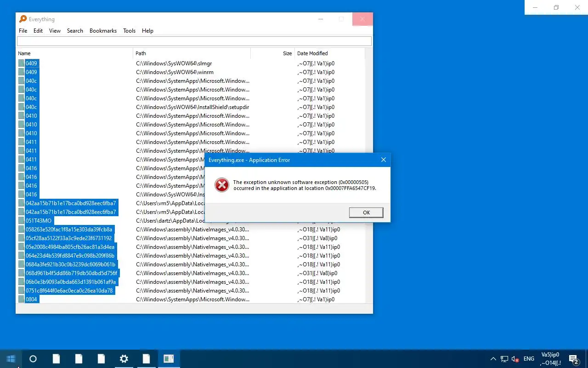Click folder icon beside 05cf28aa5122f33a3c9ede23f6731192
The height and width of the screenshot is (368, 588).
(21, 238)
